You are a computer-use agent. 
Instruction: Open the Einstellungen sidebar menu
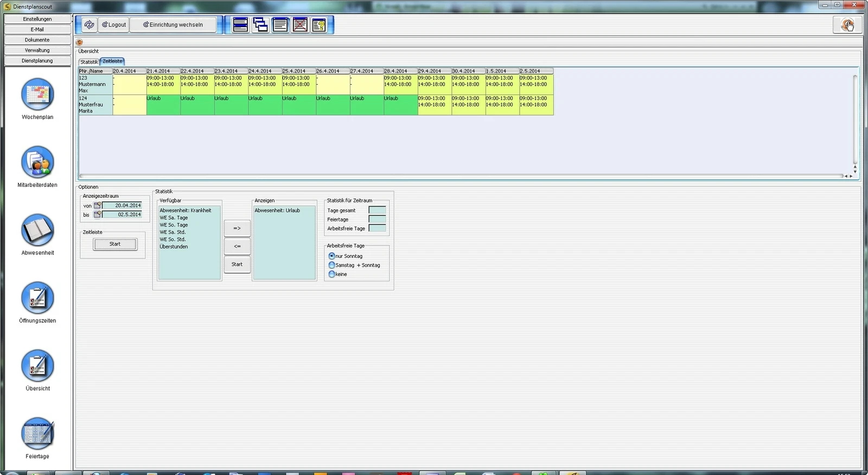tap(37, 19)
